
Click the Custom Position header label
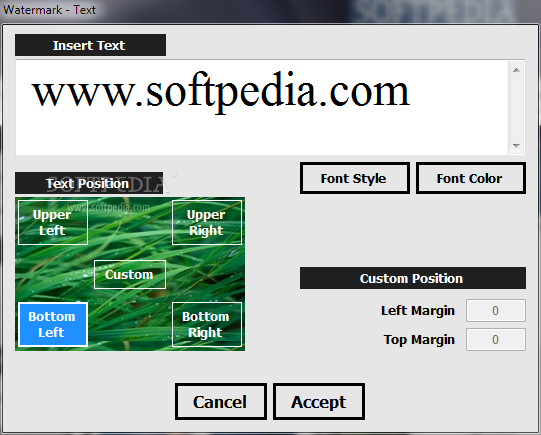(x=413, y=278)
